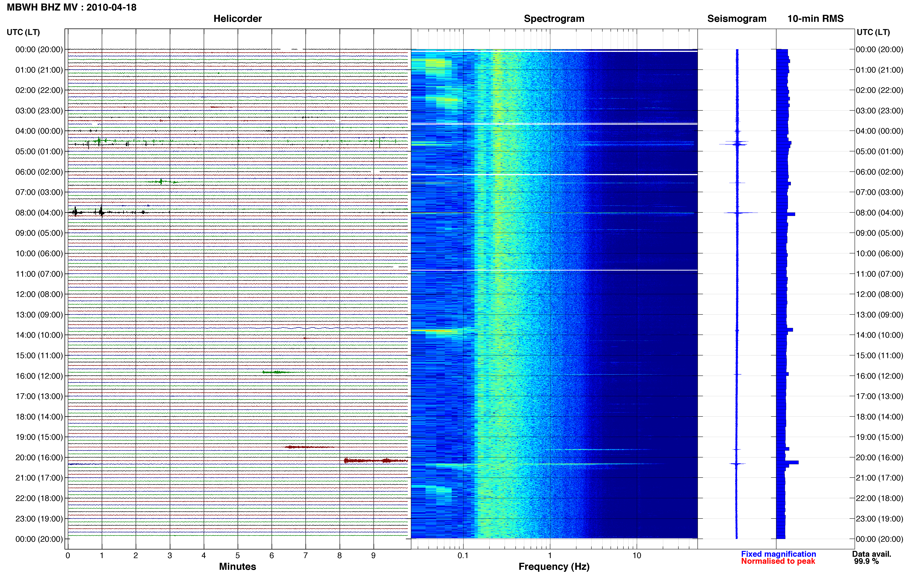Select the Seismogram panel heading

pos(736,19)
